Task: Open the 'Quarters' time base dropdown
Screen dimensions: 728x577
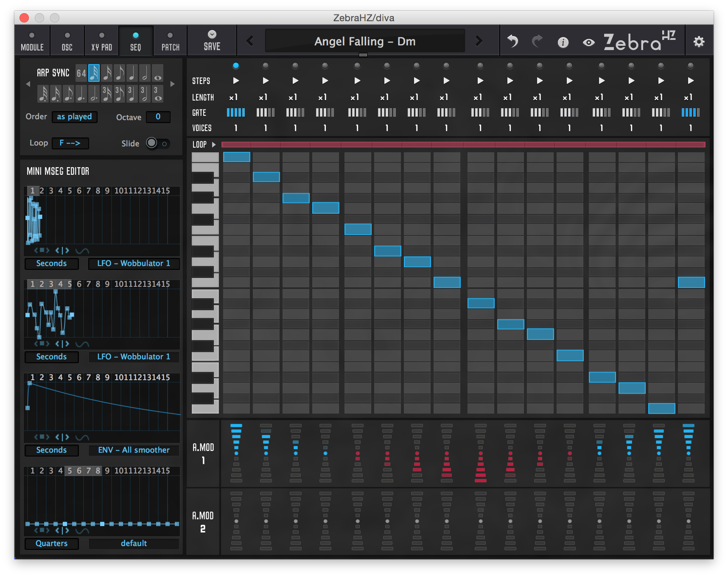Action: [x=51, y=543]
